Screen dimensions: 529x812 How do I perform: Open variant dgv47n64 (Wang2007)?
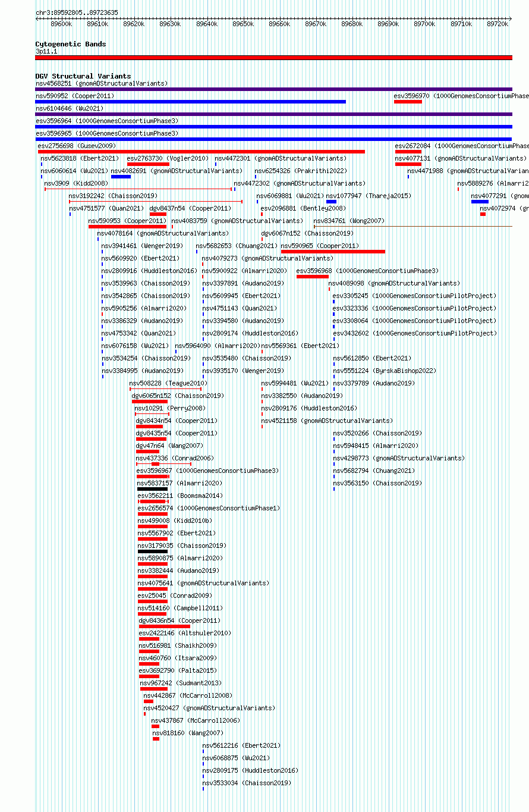coord(169,446)
